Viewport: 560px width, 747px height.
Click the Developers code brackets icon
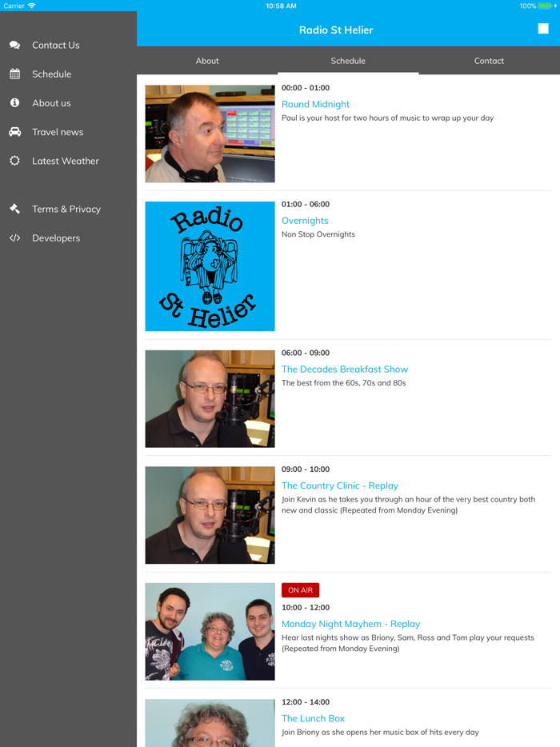[x=14, y=238]
